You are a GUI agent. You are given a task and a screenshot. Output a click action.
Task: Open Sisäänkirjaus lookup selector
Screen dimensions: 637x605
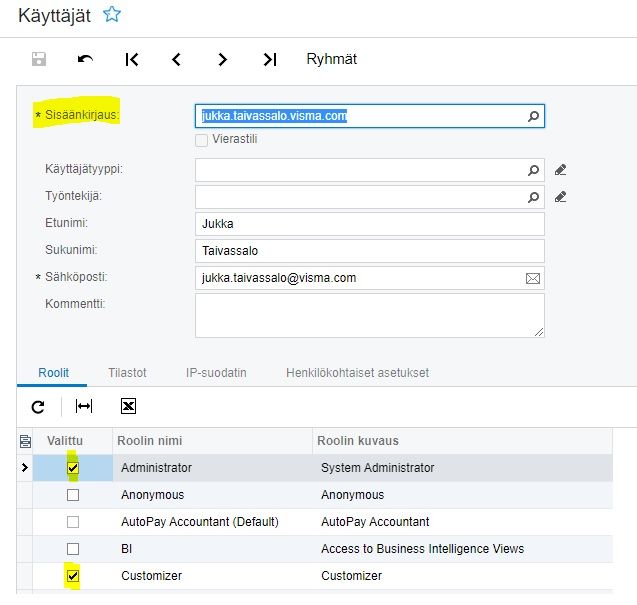point(533,116)
